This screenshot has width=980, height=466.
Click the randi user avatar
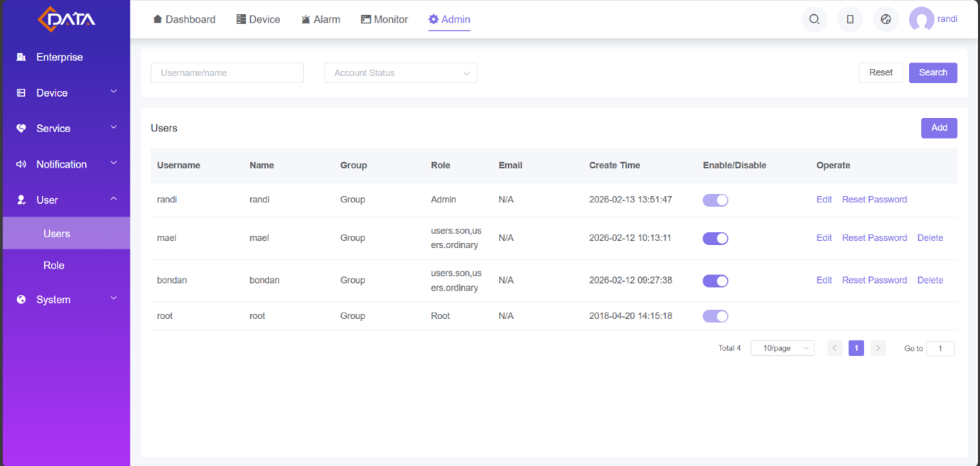(x=921, y=20)
